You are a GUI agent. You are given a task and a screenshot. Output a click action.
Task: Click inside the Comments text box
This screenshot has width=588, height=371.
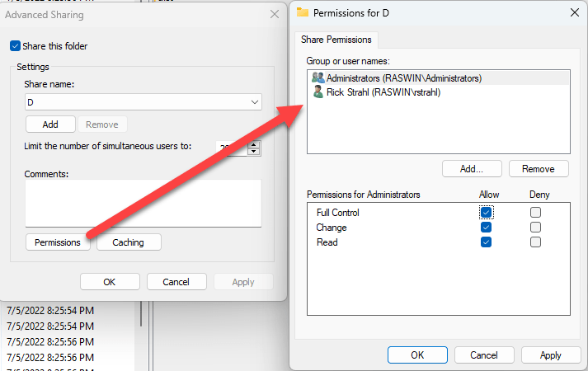[143, 203]
